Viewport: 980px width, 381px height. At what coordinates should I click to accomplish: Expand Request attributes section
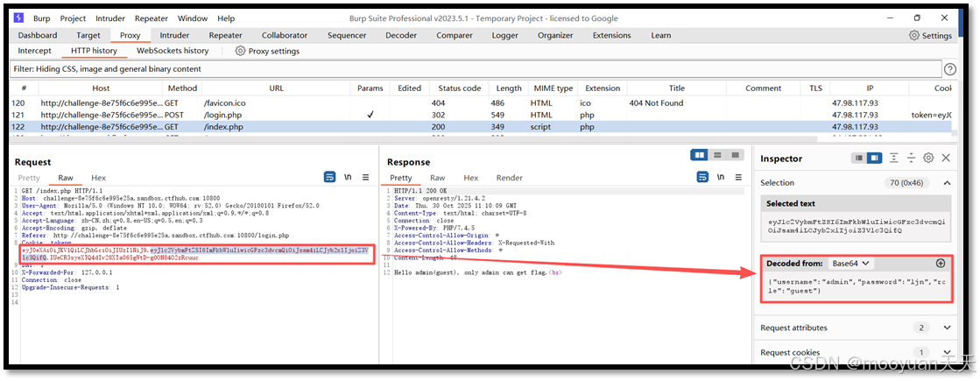[946, 328]
